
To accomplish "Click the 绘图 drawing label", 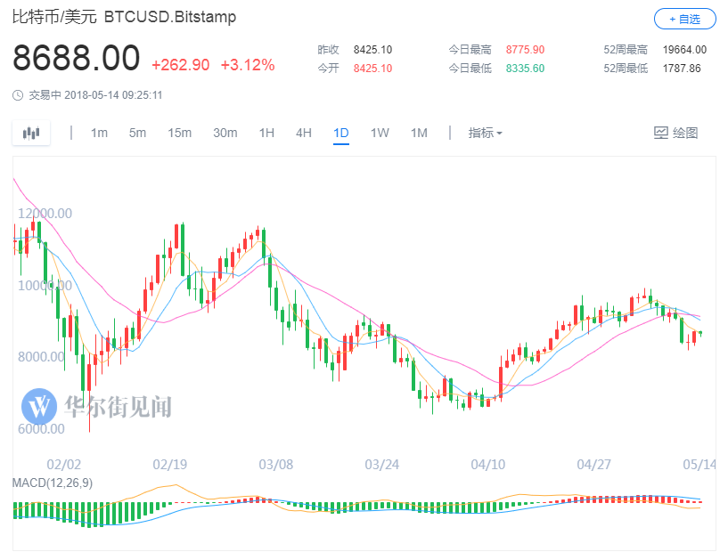I will tap(685, 134).
